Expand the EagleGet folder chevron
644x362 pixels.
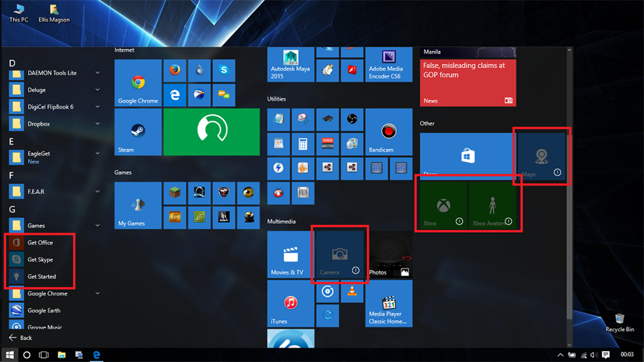(97, 153)
